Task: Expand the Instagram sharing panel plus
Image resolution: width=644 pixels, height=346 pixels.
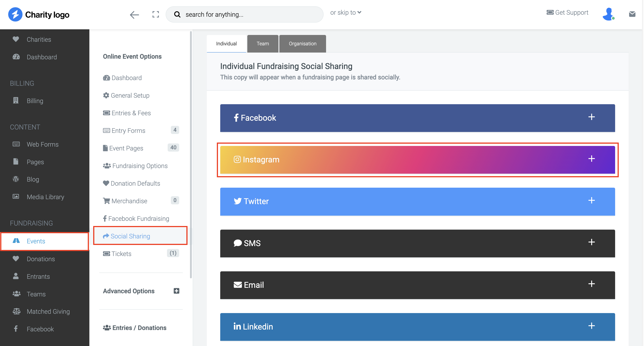Action: (x=591, y=159)
